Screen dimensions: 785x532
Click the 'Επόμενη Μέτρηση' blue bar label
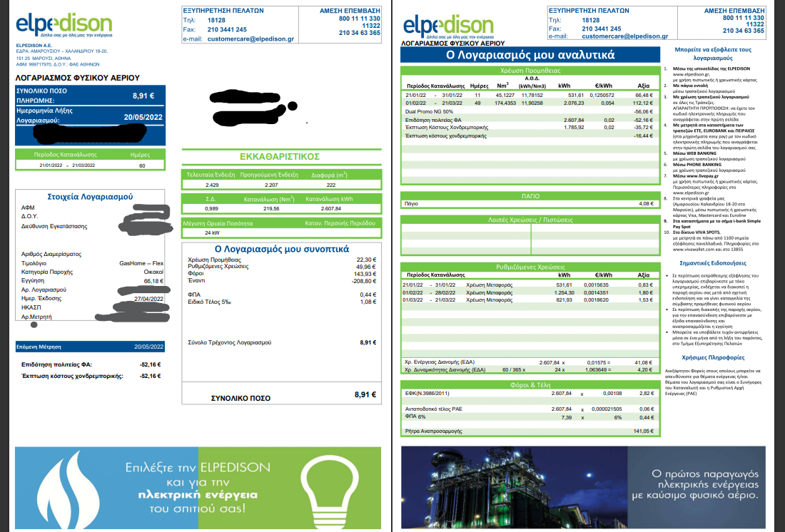(39, 347)
